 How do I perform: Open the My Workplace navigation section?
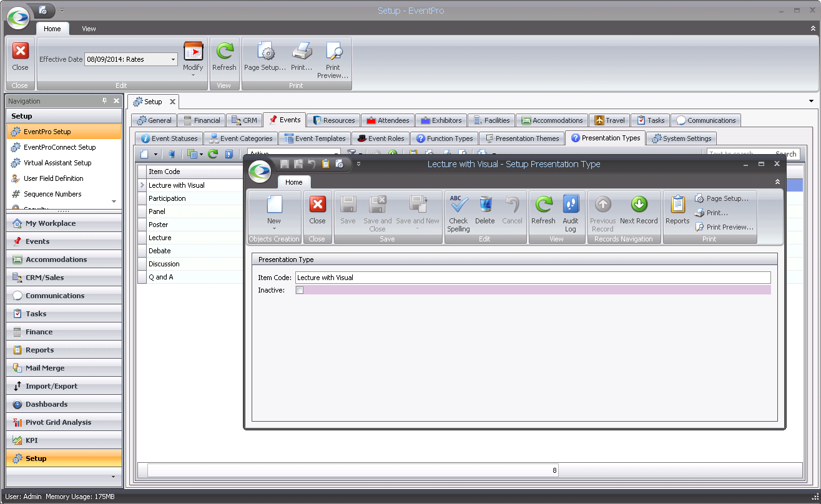64,223
